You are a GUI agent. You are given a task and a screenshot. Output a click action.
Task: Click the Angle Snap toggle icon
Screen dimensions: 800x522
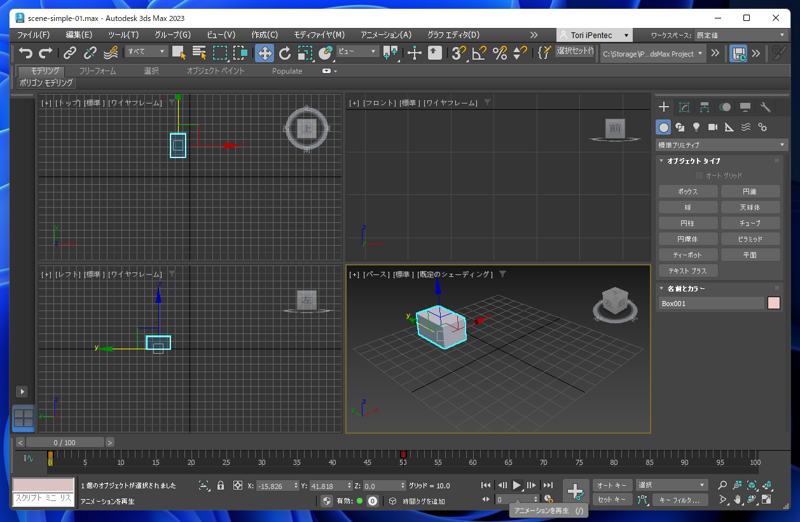[479, 53]
